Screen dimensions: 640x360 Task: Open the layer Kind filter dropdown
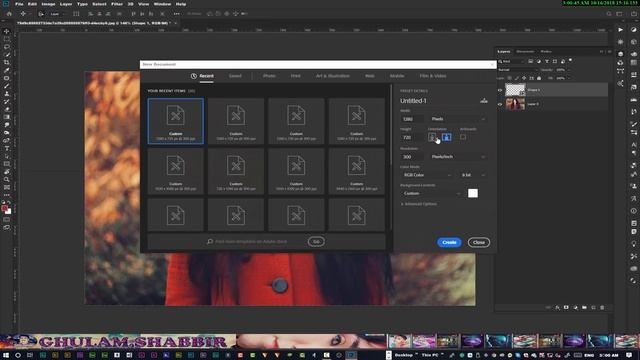click(x=511, y=61)
